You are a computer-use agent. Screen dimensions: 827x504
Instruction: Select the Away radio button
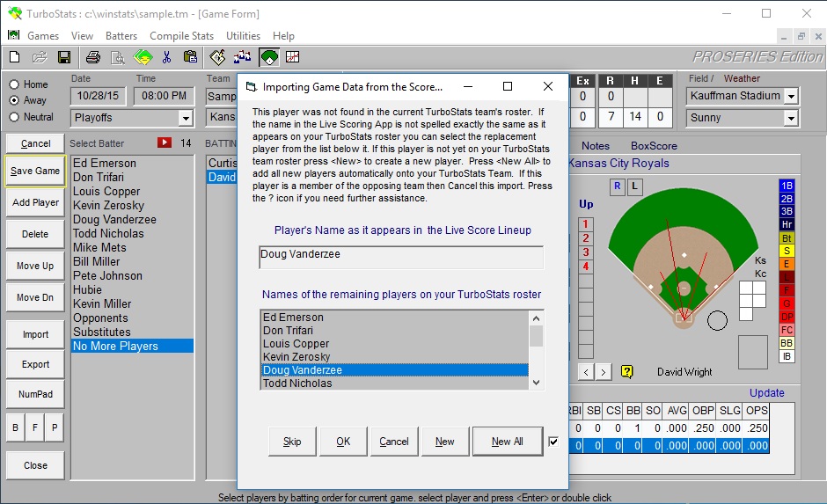coord(14,100)
